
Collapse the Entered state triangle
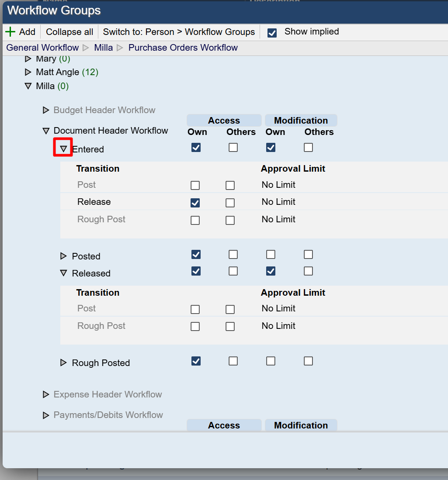[63, 149]
